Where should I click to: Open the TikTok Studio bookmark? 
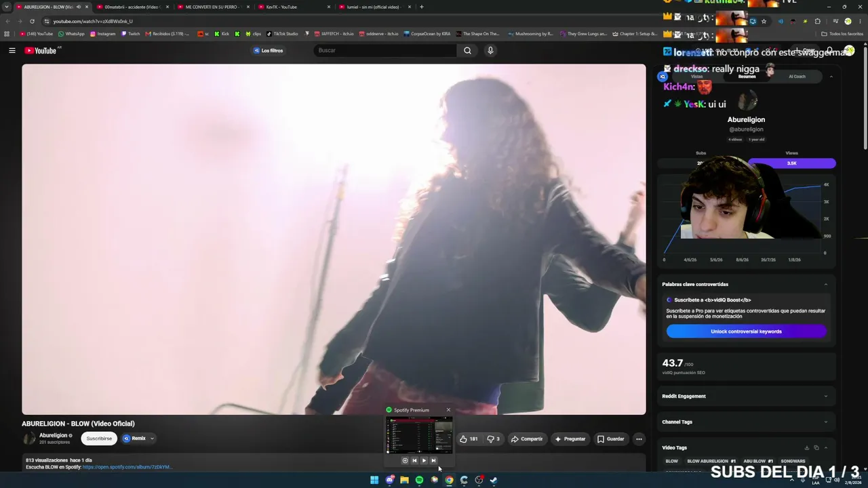click(282, 34)
